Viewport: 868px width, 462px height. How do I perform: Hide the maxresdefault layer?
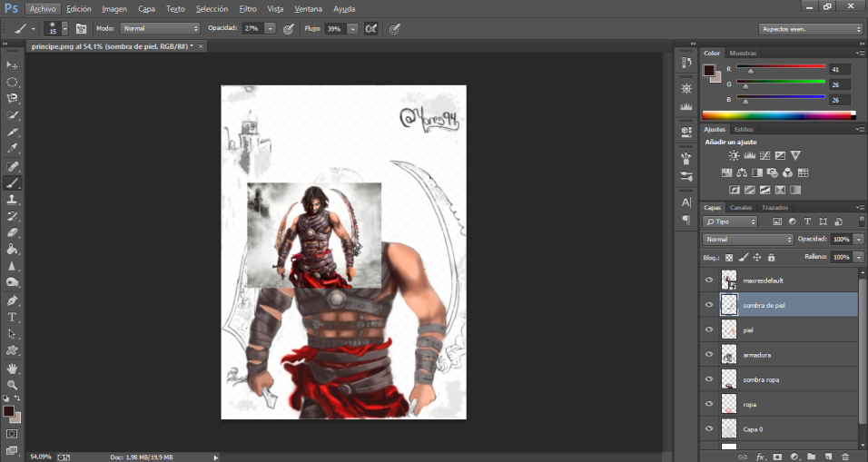coord(709,280)
